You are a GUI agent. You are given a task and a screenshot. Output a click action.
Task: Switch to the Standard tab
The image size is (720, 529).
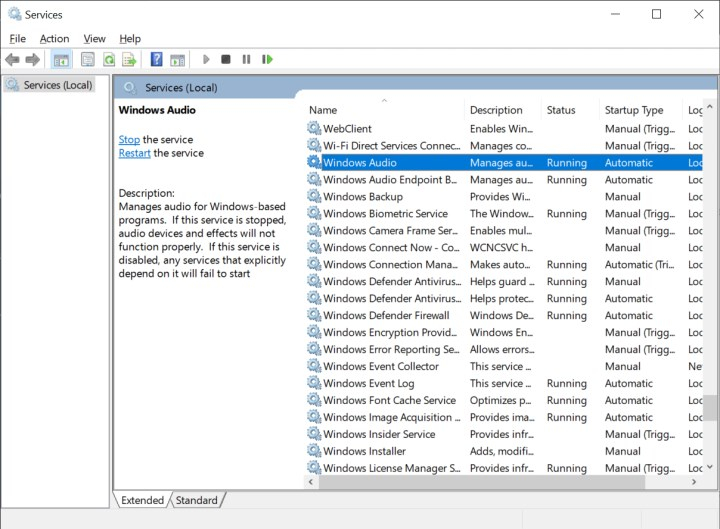197,500
